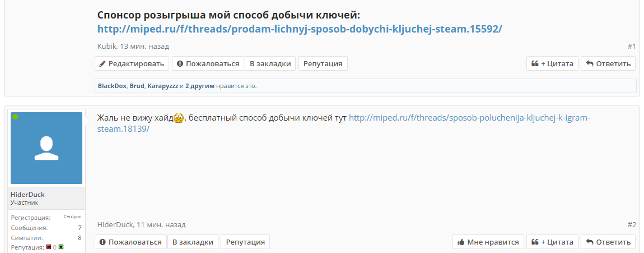
Task: View BlackDox's profile from the likes list
Action: pos(112,86)
